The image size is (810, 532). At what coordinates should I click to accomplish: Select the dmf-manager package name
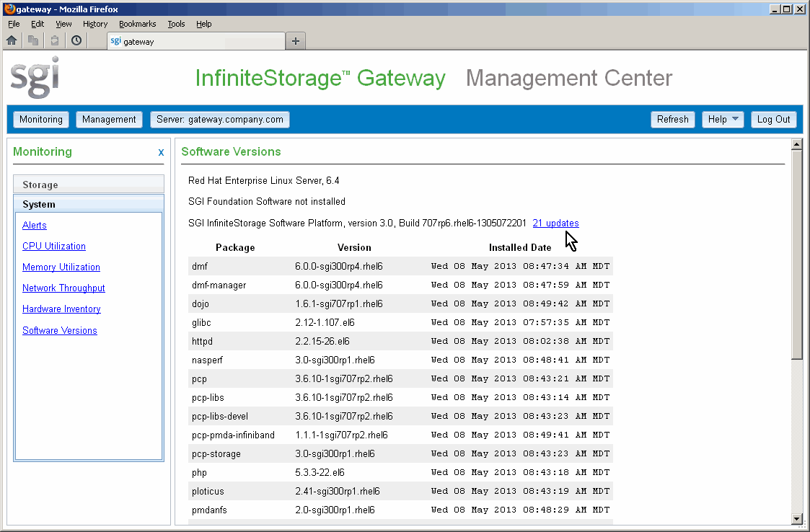219,285
